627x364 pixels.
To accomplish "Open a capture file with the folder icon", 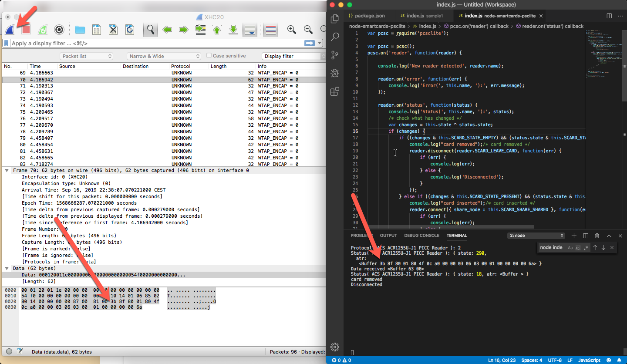I will (80, 30).
